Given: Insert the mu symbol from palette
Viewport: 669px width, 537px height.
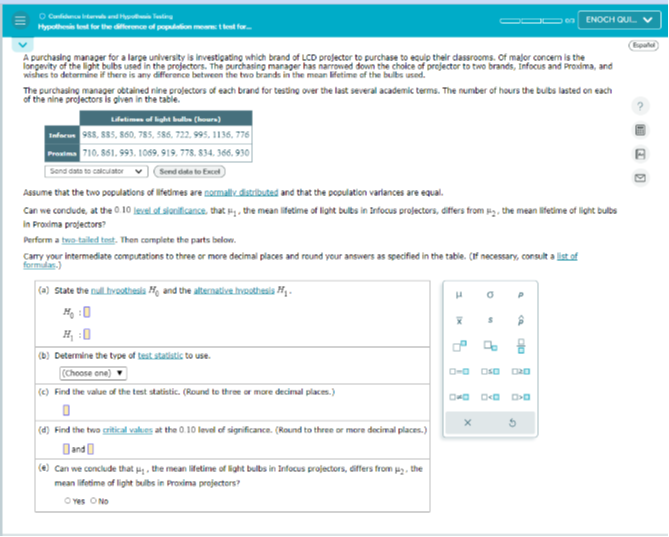Looking at the screenshot, I should [x=459, y=294].
